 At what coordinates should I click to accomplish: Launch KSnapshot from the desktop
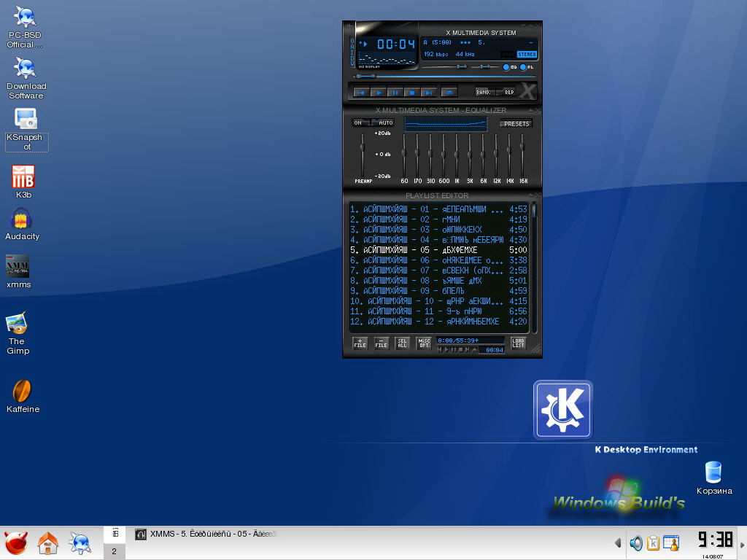[26, 130]
